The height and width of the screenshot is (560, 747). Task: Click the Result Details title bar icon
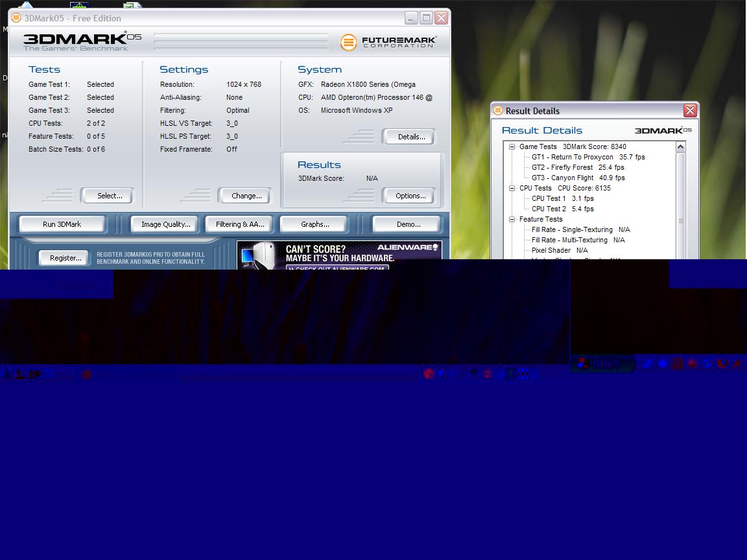tap(498, 110)
